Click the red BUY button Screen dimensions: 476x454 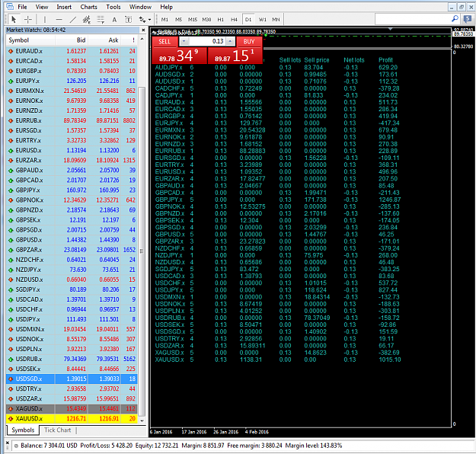249,42
